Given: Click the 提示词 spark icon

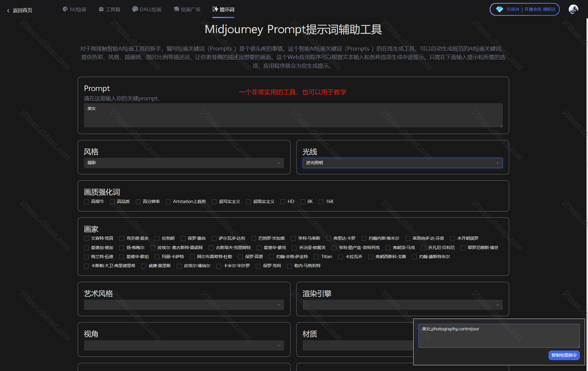Looking at the screenshot, I should (215, 9).
